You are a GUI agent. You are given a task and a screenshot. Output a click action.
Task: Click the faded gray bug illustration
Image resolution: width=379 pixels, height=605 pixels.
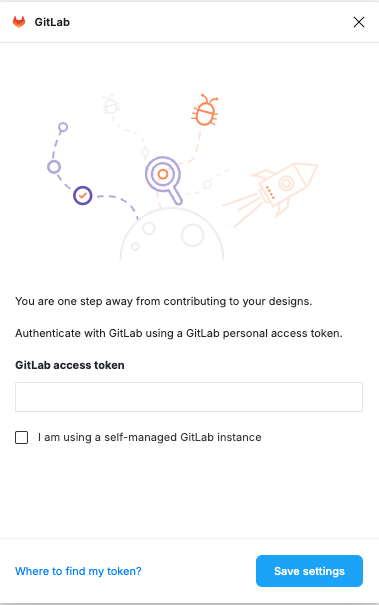[x=111, y=104]
